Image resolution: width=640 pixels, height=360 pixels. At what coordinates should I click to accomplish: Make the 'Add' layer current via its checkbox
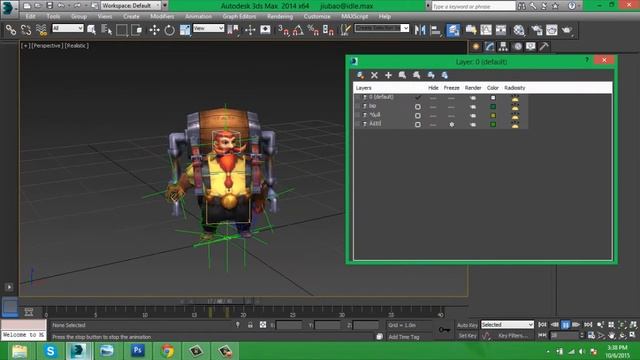pos(418,124)
